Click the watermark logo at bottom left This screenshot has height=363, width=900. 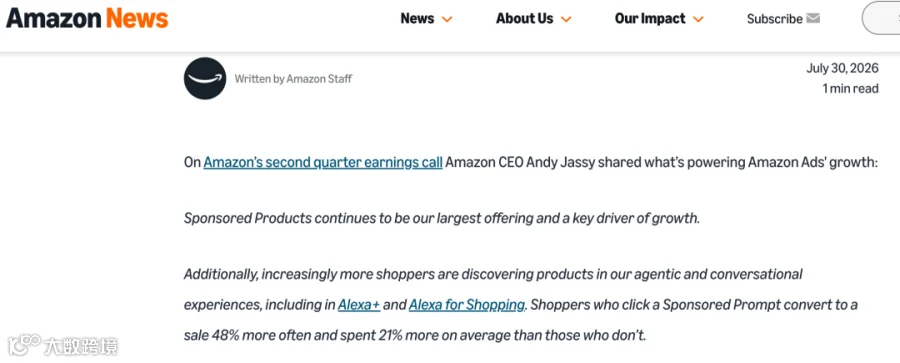pyautogui.click(x=63, y=346)
